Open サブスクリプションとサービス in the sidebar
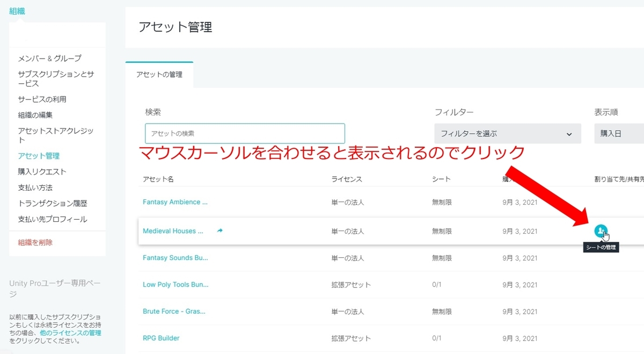The width and height of the screenshot is (644, 354). pos(56,78)
